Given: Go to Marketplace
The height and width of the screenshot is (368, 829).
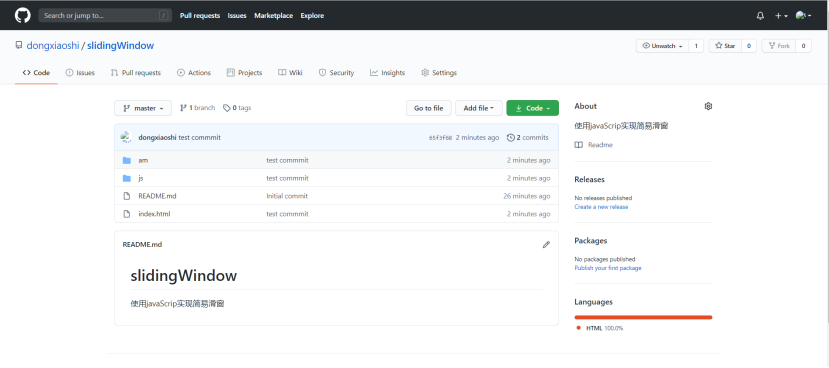Looking at the screenshot, I should pyautogui.click(x=273, y=16).
